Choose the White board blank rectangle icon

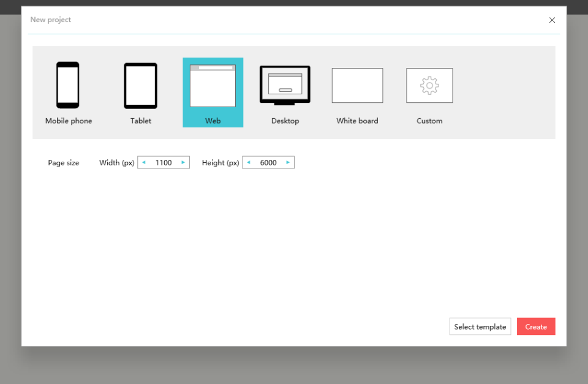tap(357, 86)
